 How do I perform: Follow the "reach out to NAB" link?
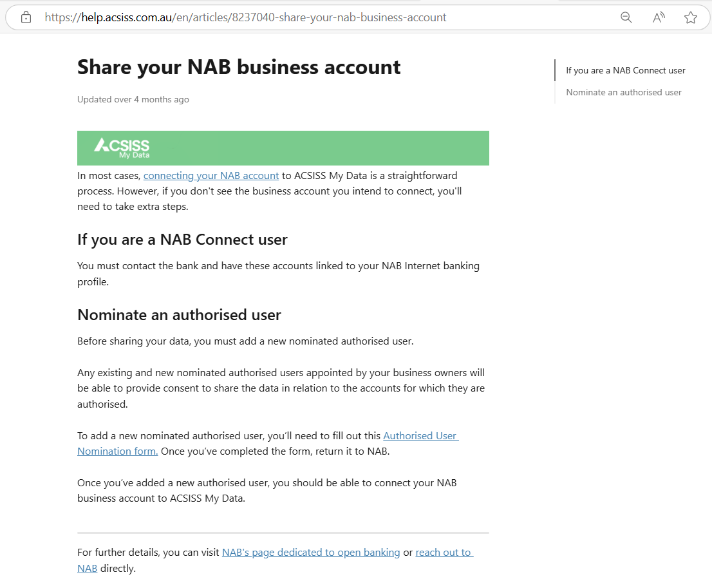444,553
